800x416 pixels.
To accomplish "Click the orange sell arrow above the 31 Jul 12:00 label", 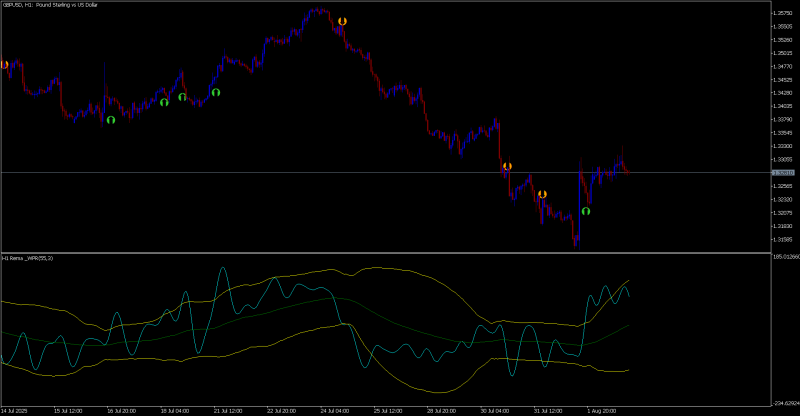I will [x=542, y=194].
